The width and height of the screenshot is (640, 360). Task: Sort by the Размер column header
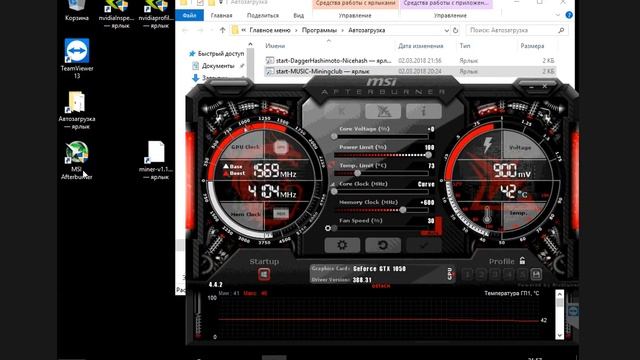[x=532, y=46]
